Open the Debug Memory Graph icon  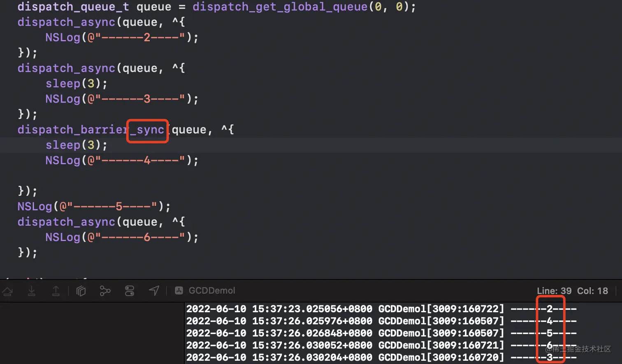tap(105, 291)
